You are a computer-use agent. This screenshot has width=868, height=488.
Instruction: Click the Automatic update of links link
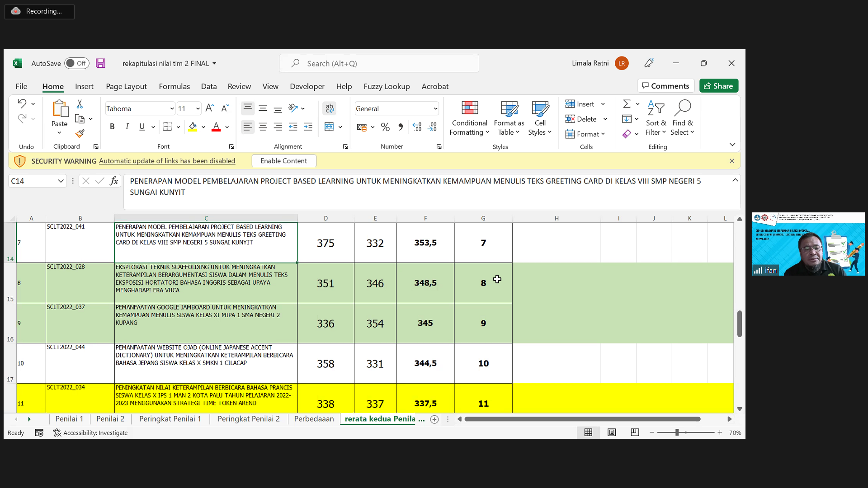pos(167,161)
